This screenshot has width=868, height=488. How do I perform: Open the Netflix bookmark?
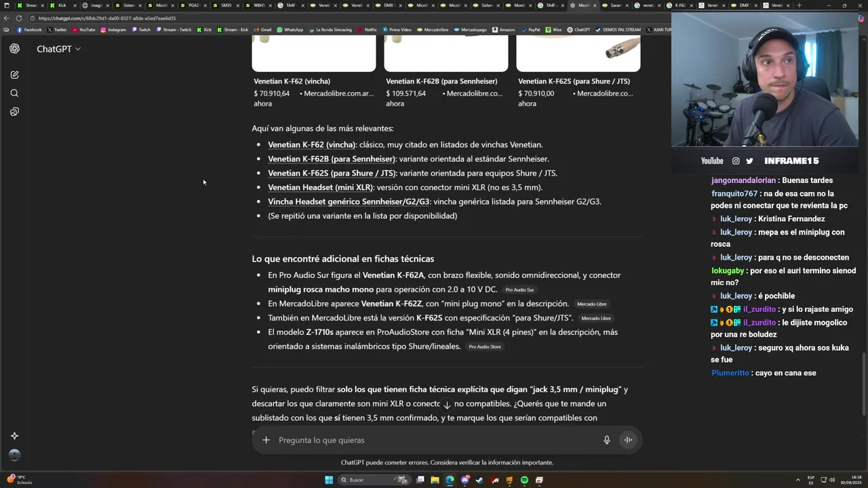[x=367, y=30]
